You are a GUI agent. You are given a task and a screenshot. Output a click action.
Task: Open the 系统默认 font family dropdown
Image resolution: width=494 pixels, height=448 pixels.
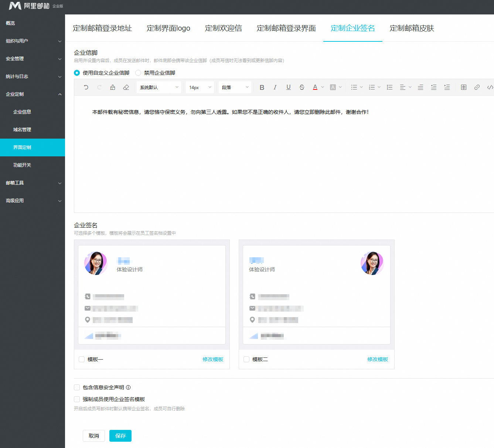(159, 87)
